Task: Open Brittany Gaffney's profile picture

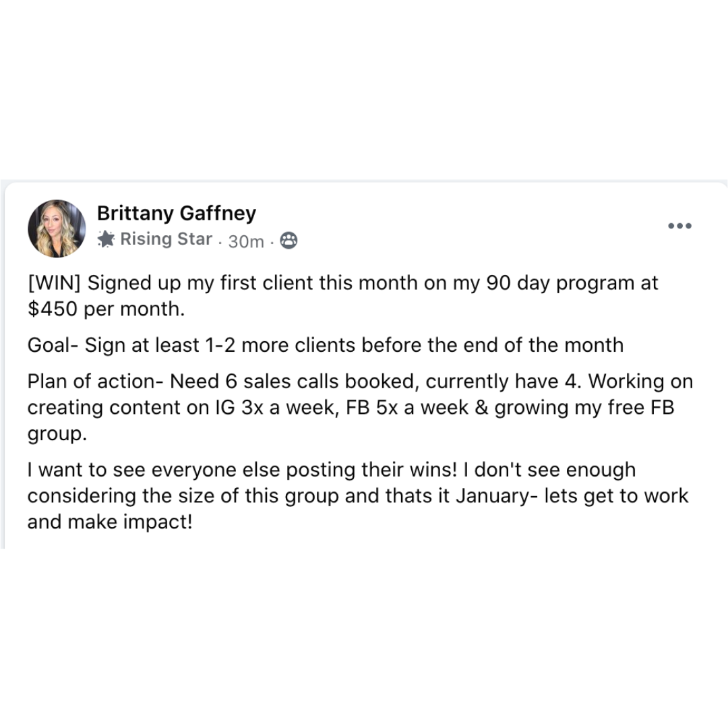Action: tap(57, 229)
